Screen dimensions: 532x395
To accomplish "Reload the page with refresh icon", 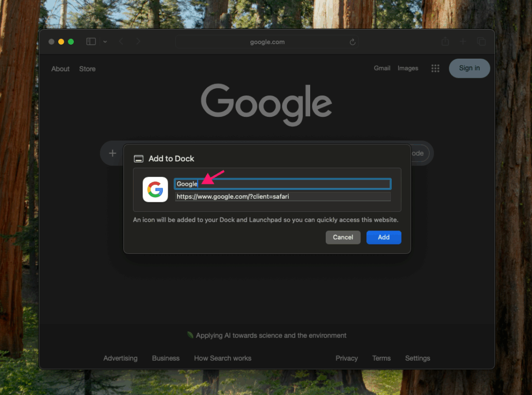I will click(x=353, y=42).
